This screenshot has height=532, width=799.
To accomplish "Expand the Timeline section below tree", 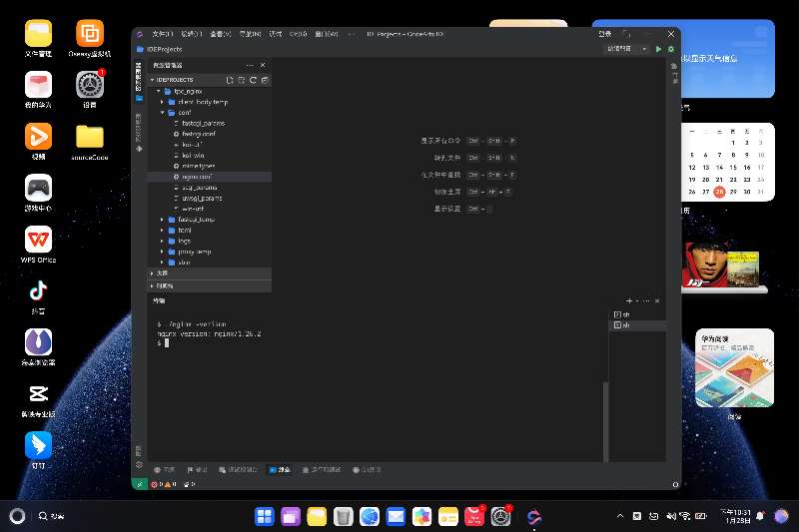I will 210,286.
